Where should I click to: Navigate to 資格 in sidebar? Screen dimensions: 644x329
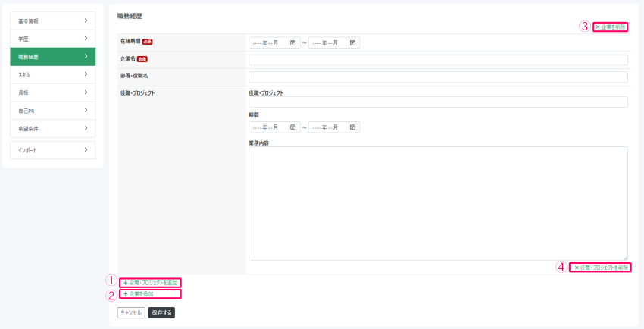pyautogui.click(x=52, y=92)
